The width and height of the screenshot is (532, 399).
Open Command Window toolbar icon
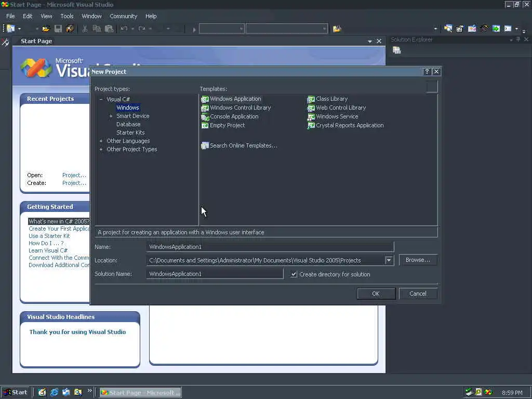508,29
